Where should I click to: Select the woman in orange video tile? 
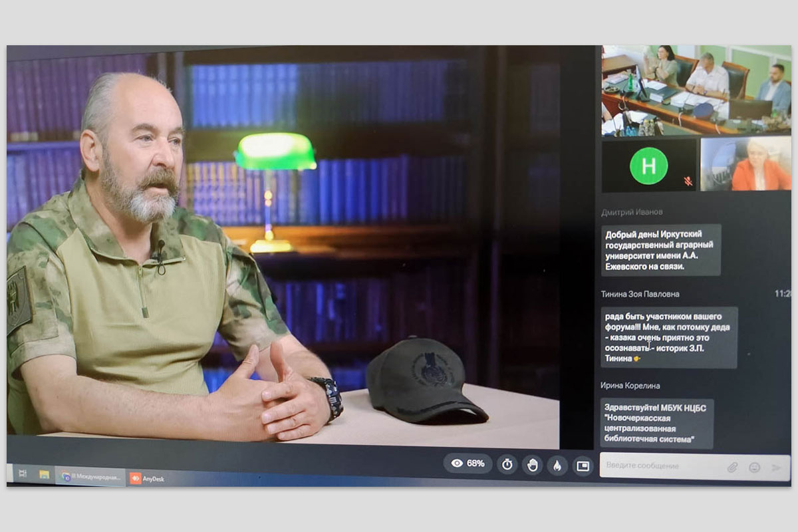click(745, 164)
